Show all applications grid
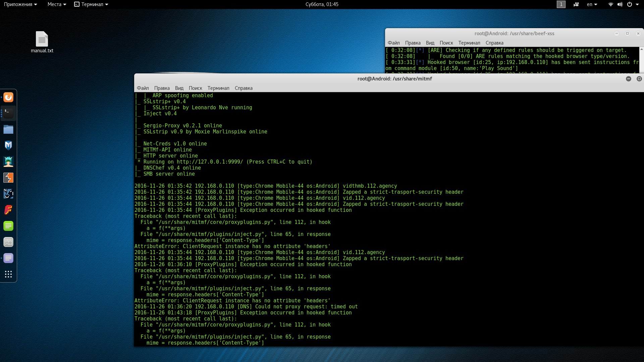Image resolution: width=644 pixels, height=362 pixels. pos(8,274)
